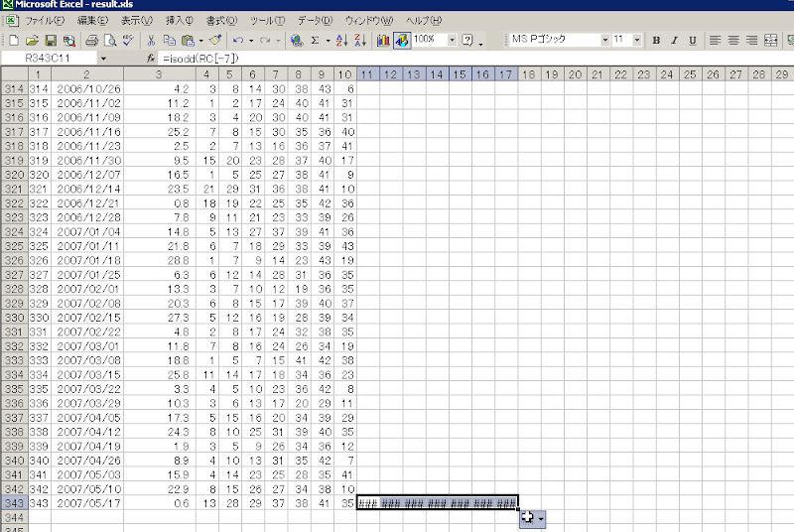Open the 挿入(I) menu
The height and width of the screenshot is (532, 794).
[180, 21]
